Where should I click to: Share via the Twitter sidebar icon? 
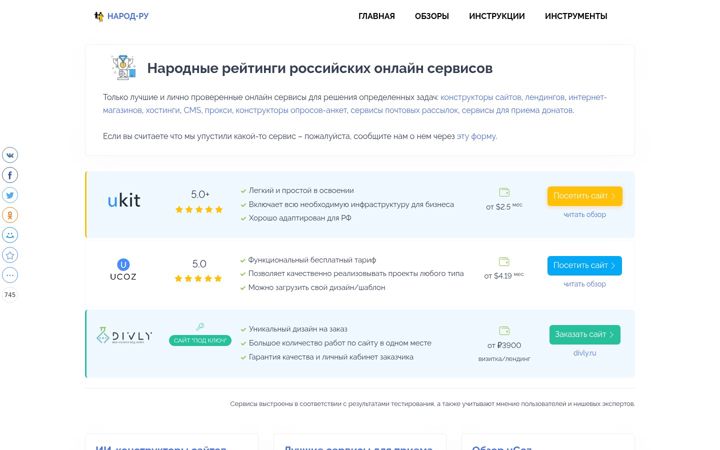[10, 195]
